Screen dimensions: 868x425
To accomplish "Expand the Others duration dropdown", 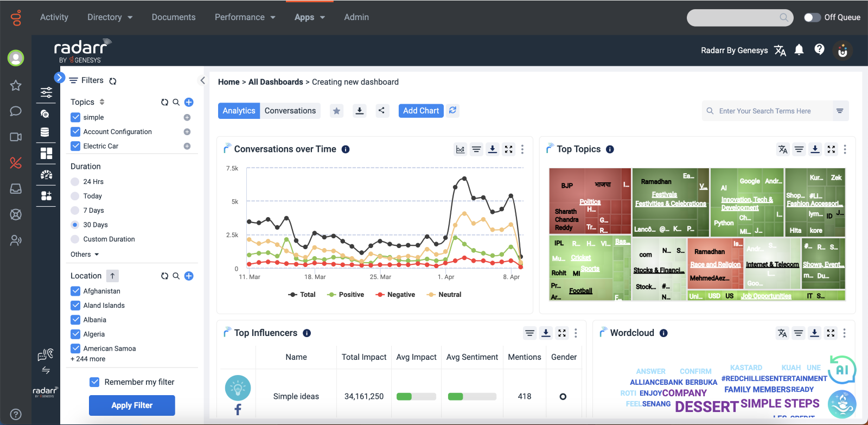I will point(85,255).
